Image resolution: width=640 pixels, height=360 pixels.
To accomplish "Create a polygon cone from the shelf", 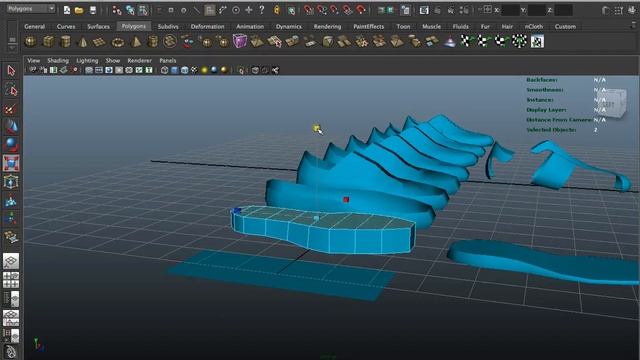I will click(x=83, y=42).
